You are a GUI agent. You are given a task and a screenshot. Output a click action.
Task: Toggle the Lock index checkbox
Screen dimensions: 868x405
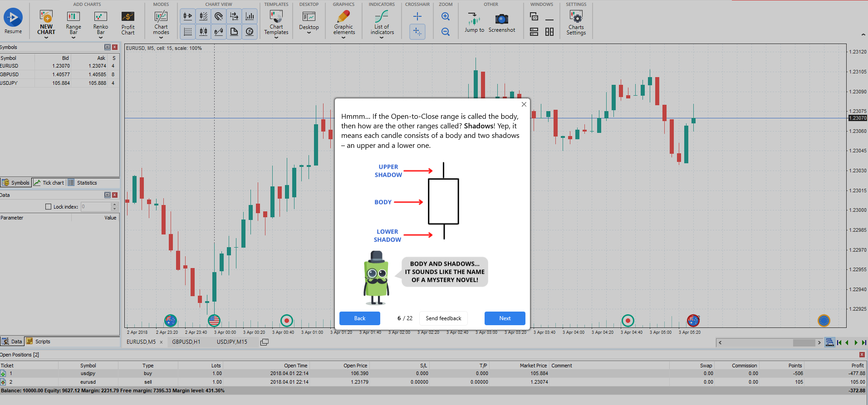click(49, 207)
